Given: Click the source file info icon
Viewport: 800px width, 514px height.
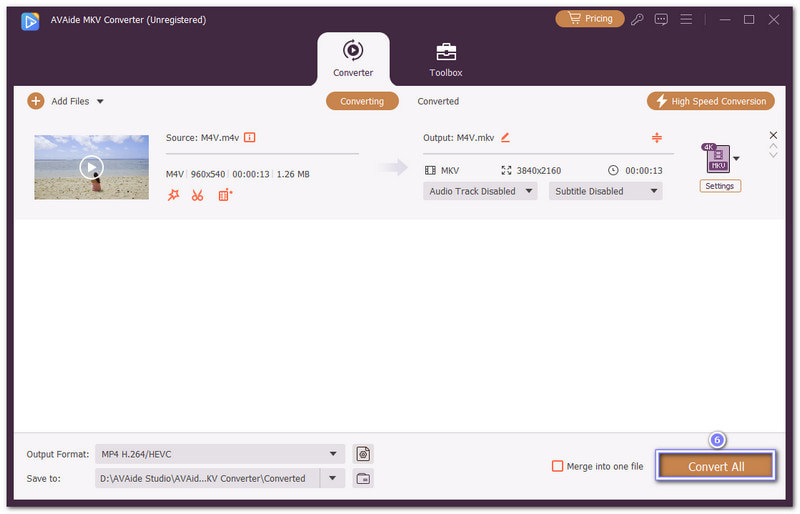Looking at the screenshot, I should point(250,137).
